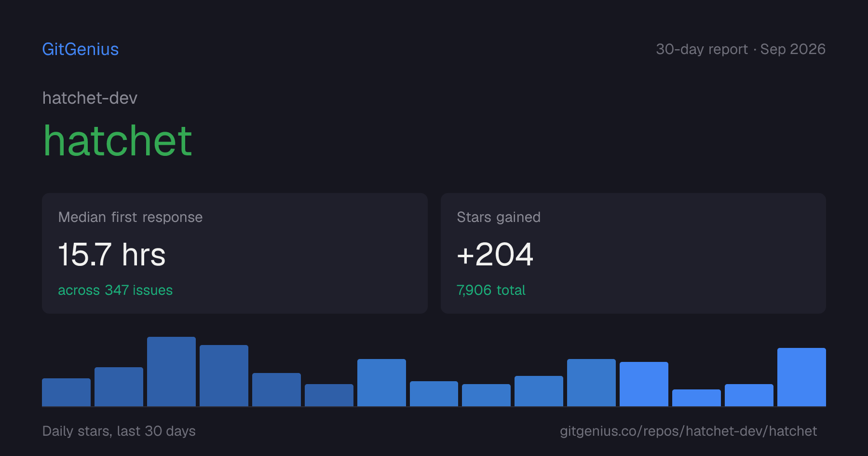Click the 30-day report Sep 2026 label
The height and width of the screenshot is (456, 868).
(x=741, y=49)
